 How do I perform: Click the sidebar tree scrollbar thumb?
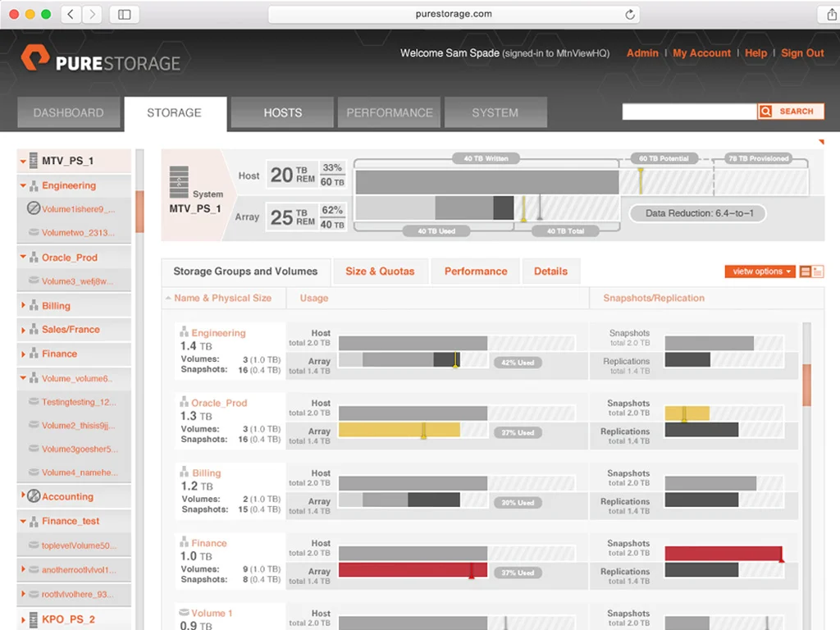(139, 211)
